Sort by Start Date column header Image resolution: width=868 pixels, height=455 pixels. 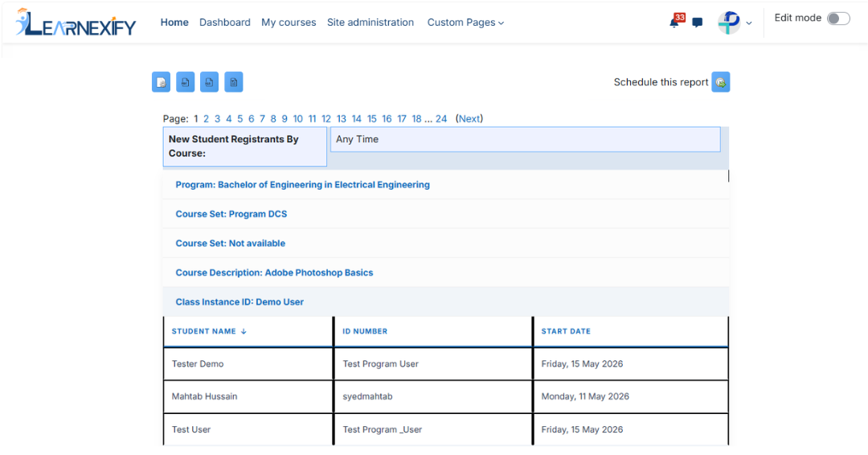tap(566, 331)
